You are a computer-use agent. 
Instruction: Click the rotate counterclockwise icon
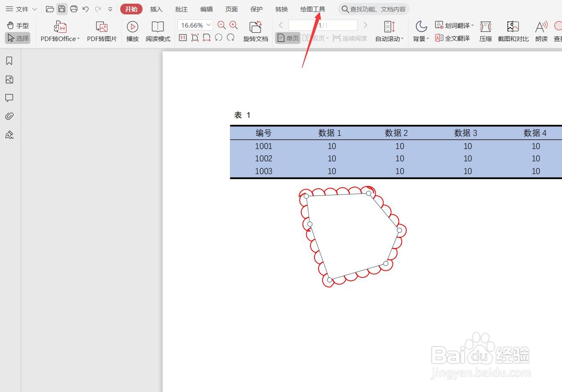pyautogui.click(x=218, y=38)
